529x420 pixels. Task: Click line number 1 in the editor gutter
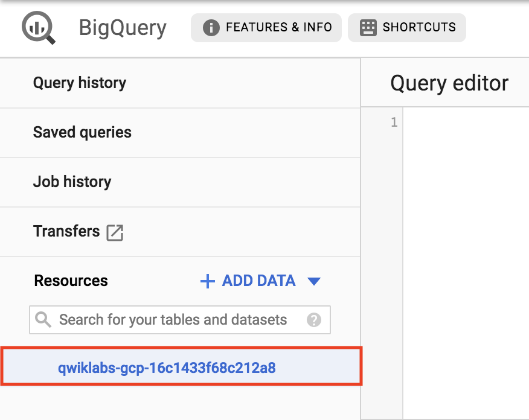pyautogui.click(x=394, y=122)
